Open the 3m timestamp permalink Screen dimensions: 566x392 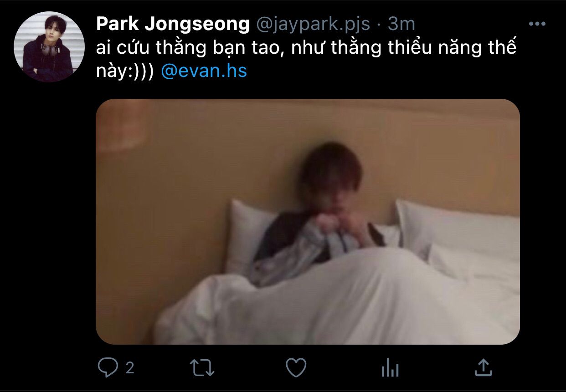pos(401,24)
